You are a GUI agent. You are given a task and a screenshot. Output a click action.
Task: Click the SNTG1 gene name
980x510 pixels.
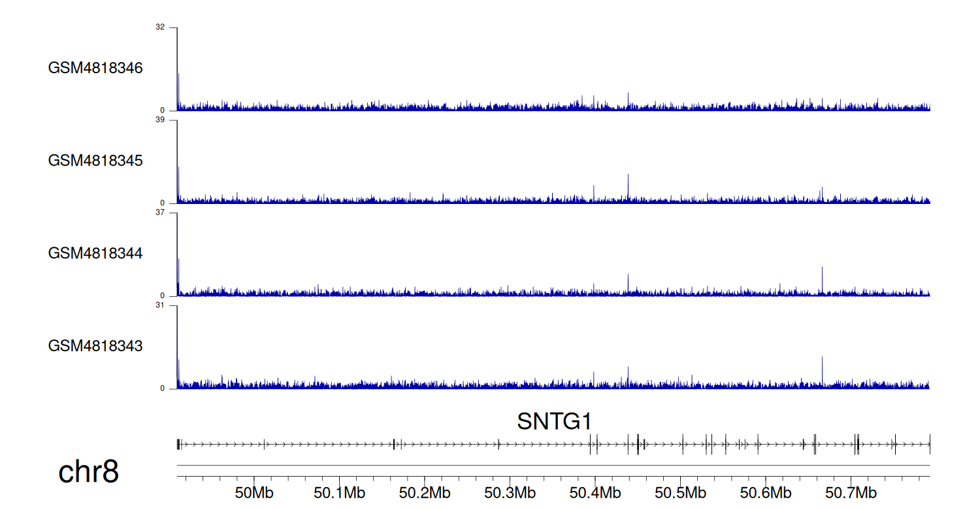coord(554,422)
